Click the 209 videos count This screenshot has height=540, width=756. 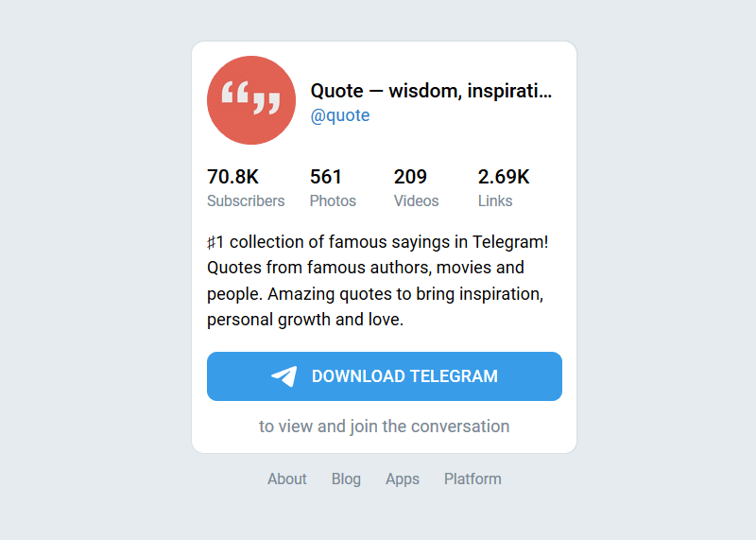point(410,177)
